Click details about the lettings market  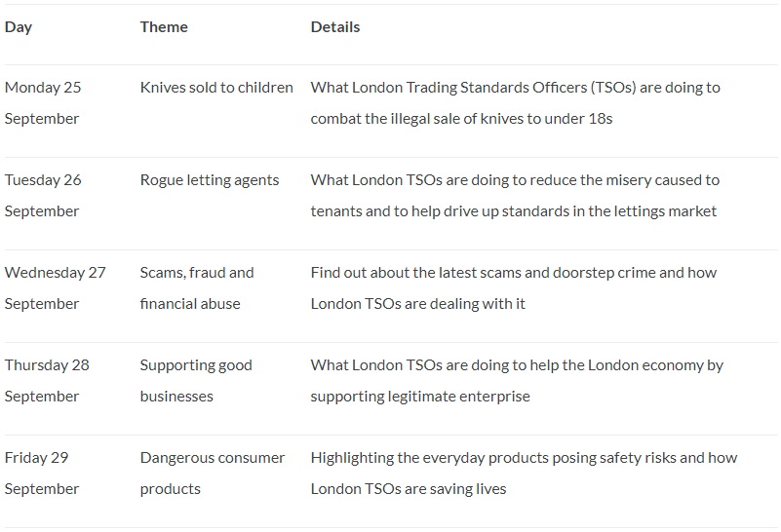point(515,196)
